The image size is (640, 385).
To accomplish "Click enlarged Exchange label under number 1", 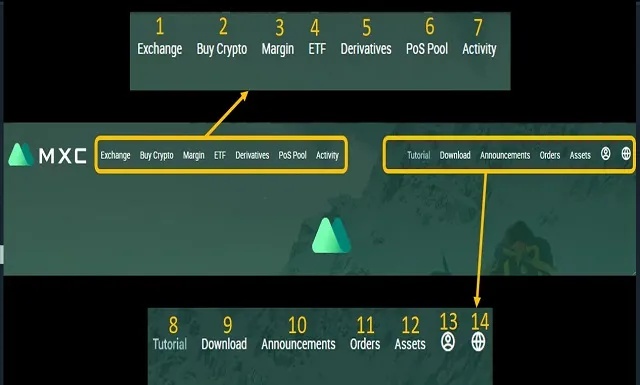I will coord(160,49).
